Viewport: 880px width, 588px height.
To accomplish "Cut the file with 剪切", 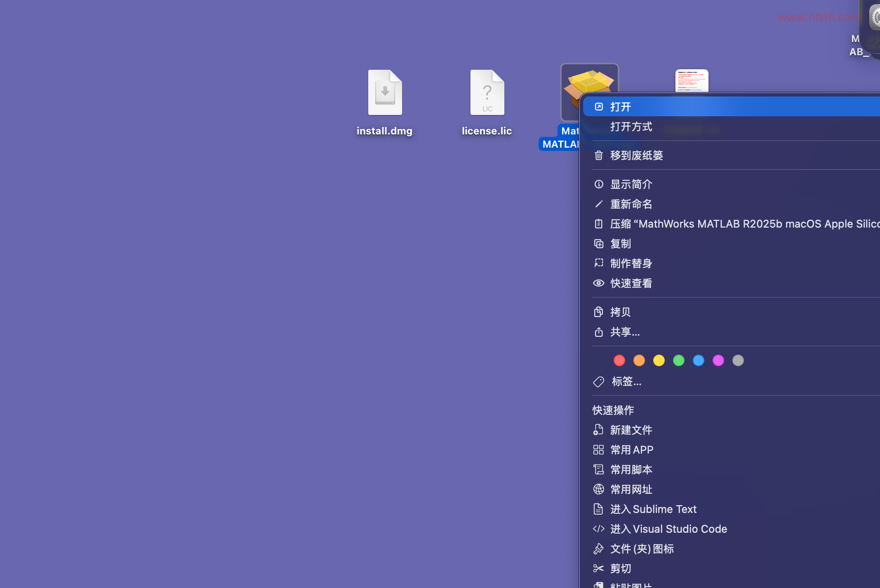I will pyautogui.click(x=732, y=569).
